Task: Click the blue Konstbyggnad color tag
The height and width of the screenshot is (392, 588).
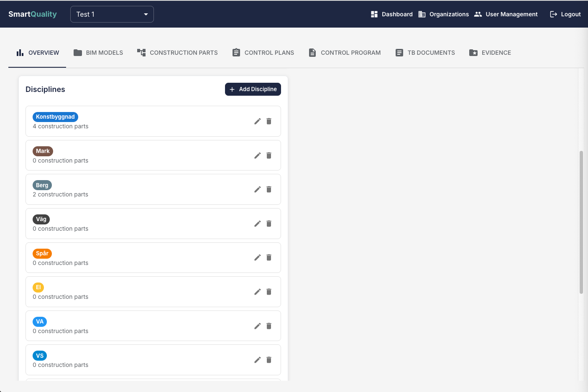Action: [55, 117]
